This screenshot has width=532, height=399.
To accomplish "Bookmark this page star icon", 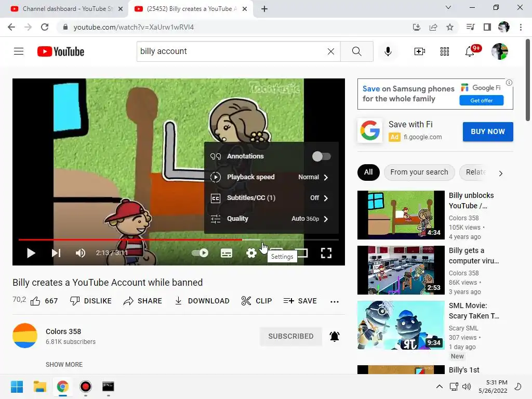I will pyautogui.click(x=450, y=27).
